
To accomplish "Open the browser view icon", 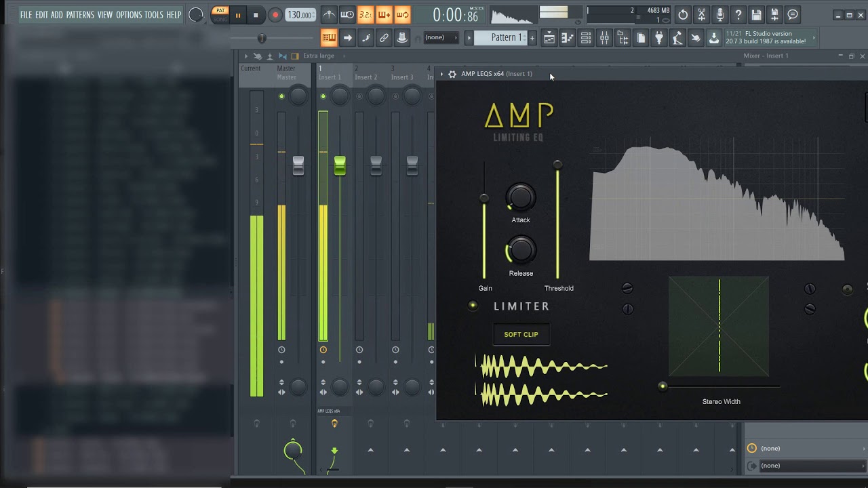I will pyautogui.click(x=623, y=38).
